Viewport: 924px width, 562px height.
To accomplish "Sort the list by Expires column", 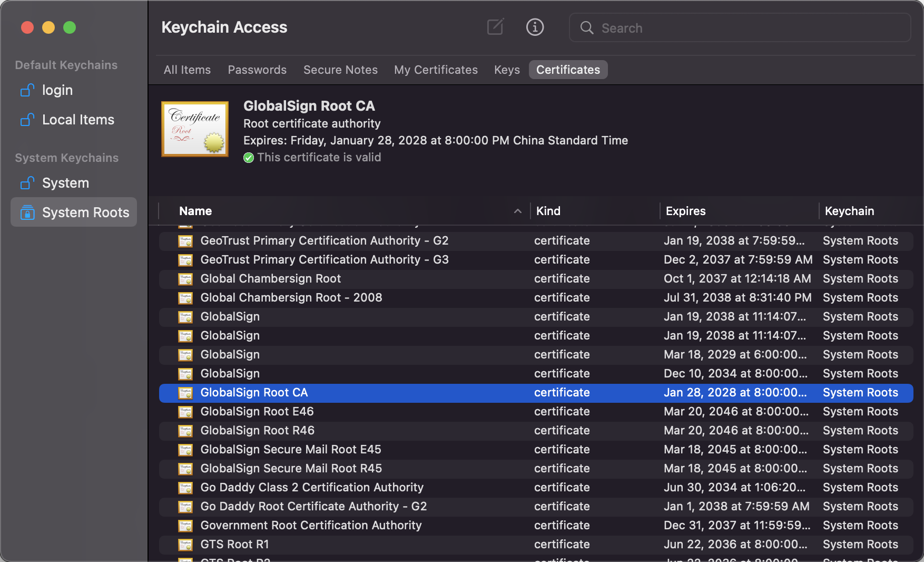I will (x=685, y=211).
